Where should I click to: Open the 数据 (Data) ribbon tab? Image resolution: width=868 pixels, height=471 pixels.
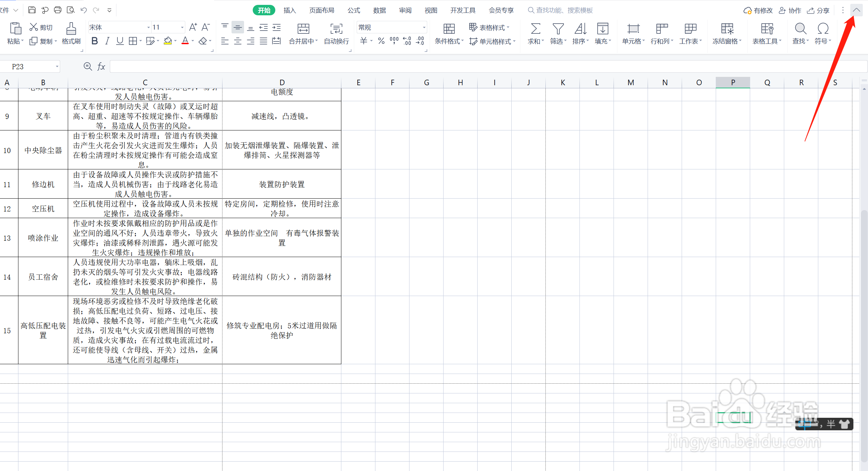point(380,10)
